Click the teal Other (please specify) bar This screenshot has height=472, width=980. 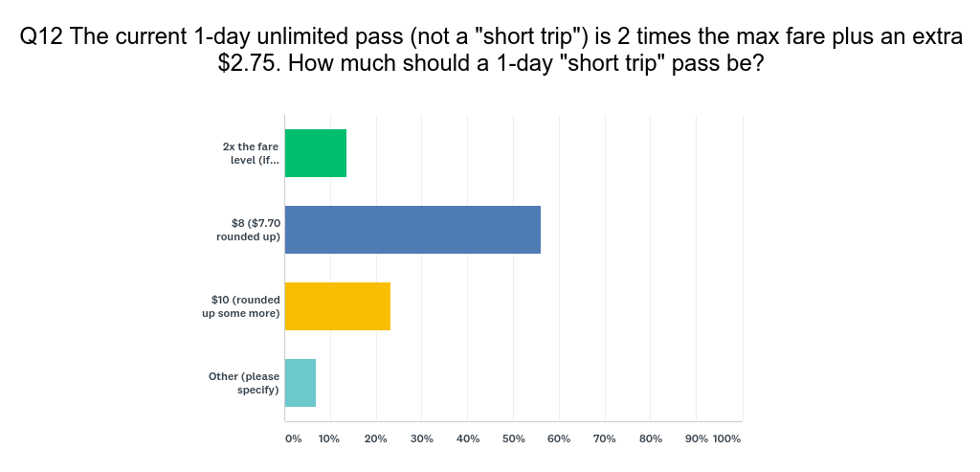tap(301, 383)
